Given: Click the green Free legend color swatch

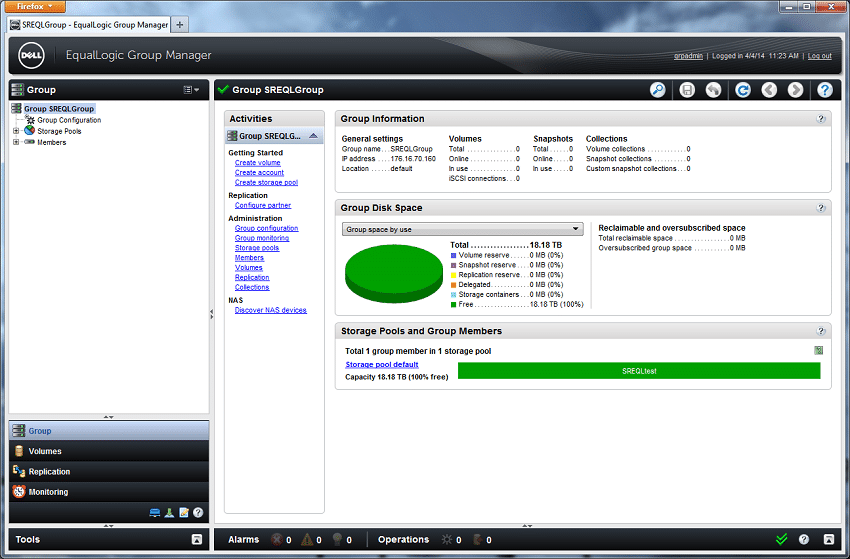Looking at the screenshot, I should [453, 305].
